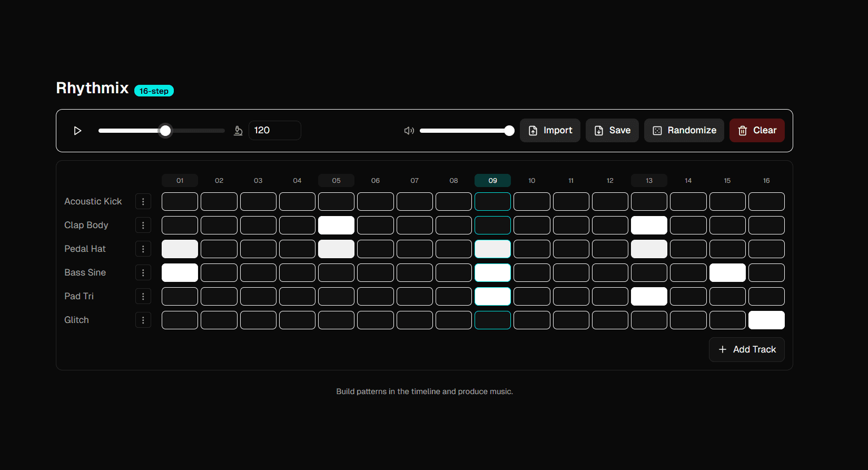
Task: Enable Glitch step 08
Action: pos(453,320)
